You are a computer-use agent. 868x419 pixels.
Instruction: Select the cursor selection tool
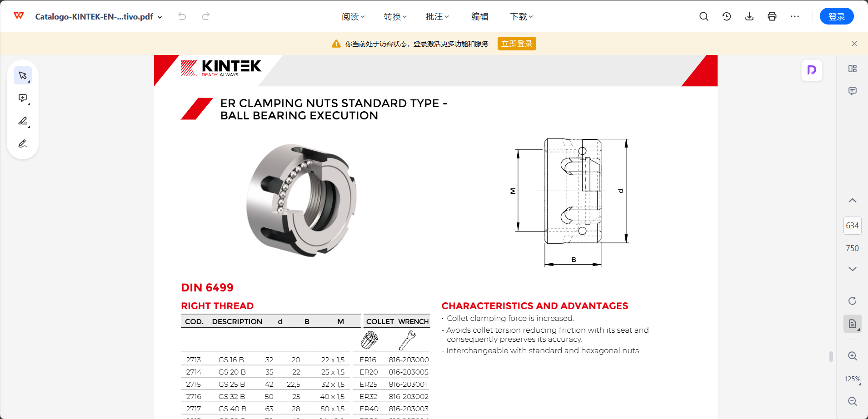(23, 75)
